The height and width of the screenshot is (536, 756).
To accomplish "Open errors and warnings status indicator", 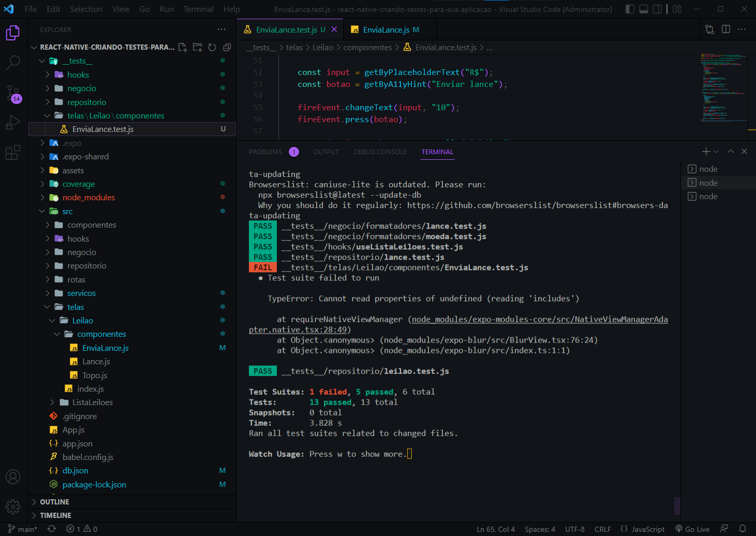I will 82,529.
